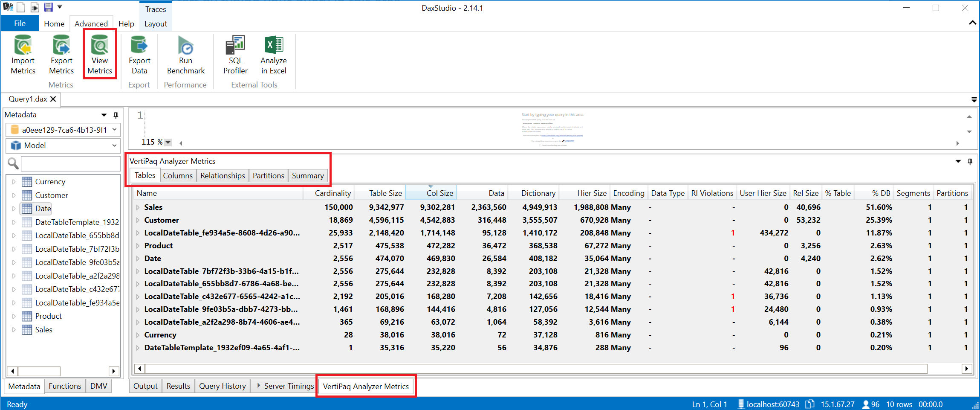Select the Partitions tab

point(268,176)
